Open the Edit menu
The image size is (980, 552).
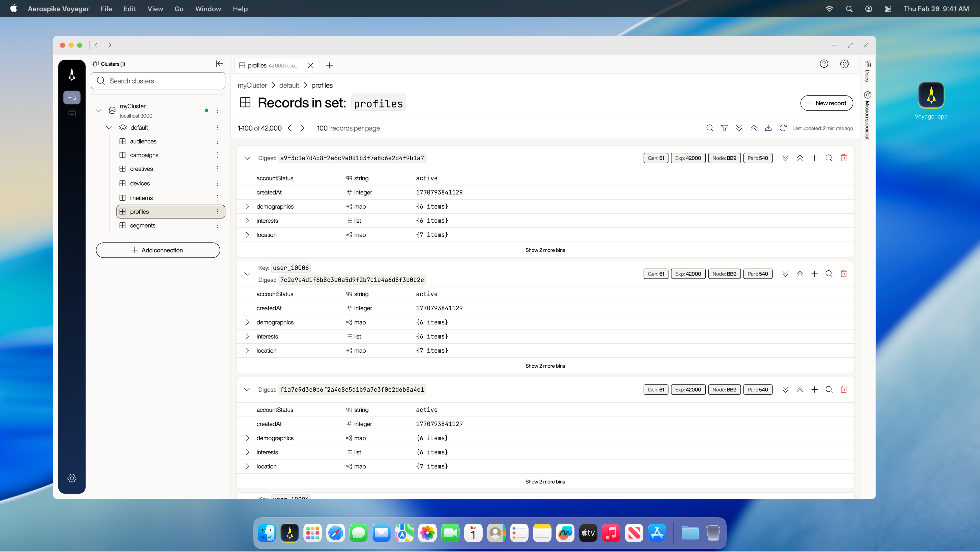click(x=130, y=9)
